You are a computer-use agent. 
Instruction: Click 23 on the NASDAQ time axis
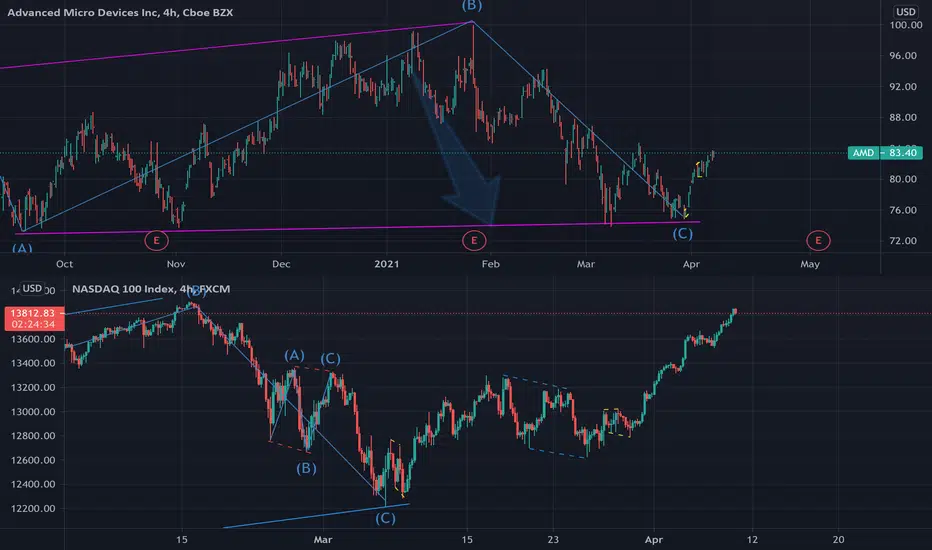(x=553, y=540)
